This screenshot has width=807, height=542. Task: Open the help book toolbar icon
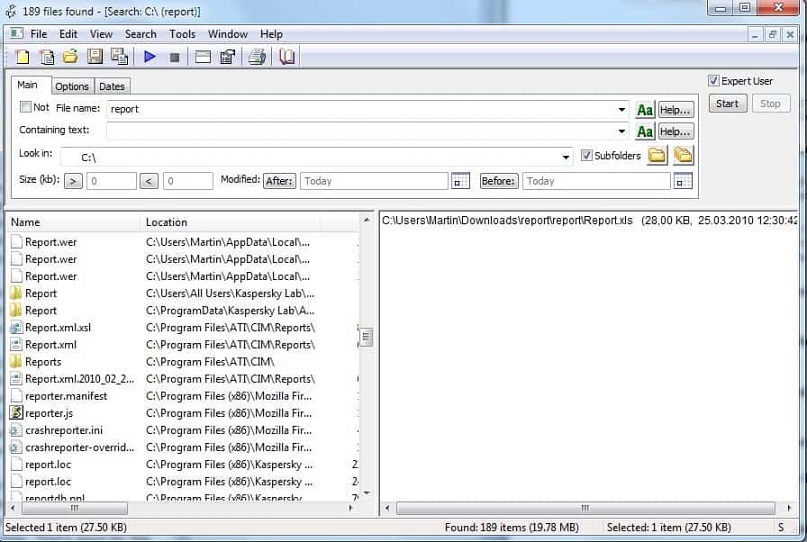click(x=287, y=57)
